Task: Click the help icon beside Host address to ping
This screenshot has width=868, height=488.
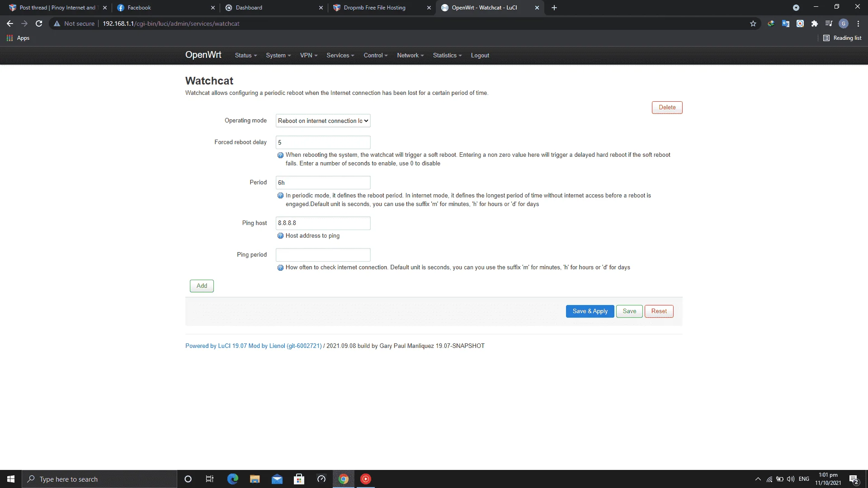Action: click(x=280, y=236)
